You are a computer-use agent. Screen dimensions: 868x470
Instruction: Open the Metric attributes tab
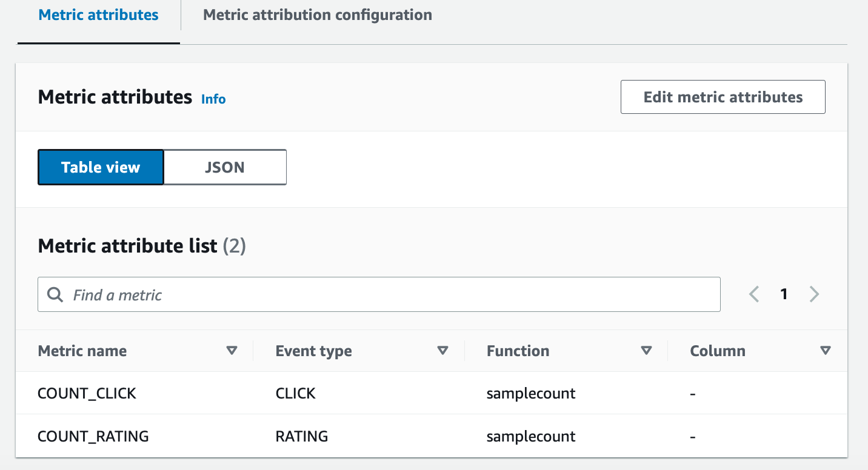pos(98,15)
